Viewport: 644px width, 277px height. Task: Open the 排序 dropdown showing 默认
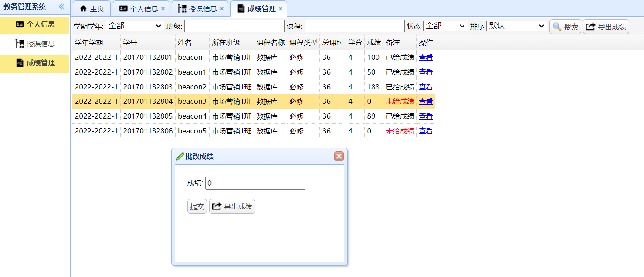[516, 26]
